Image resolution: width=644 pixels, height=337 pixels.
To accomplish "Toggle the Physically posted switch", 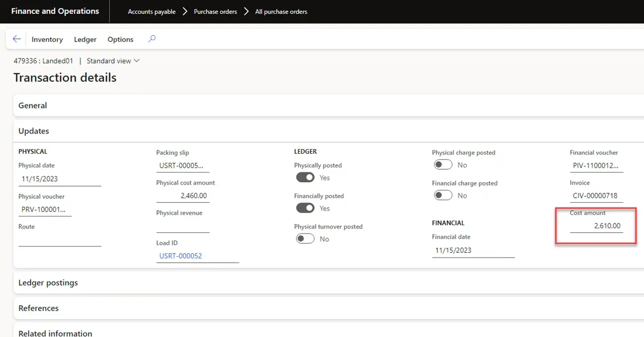I will pos(305,178).
